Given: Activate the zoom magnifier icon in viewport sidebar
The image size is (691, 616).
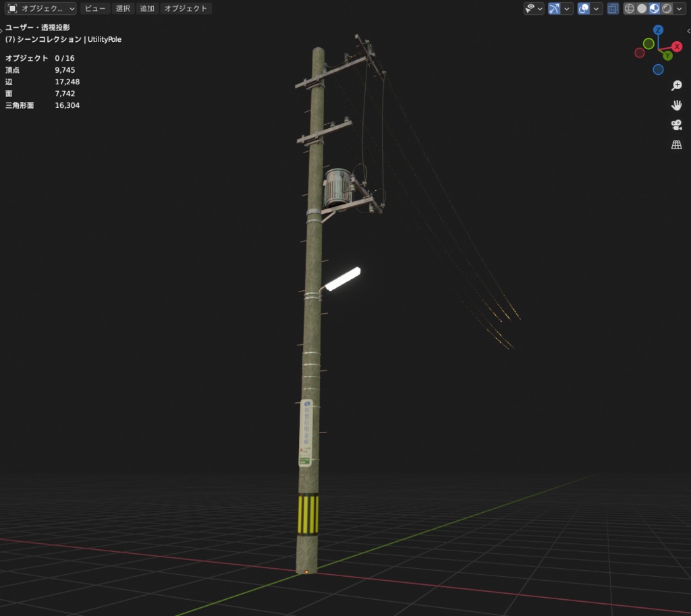Looking at the screenshot, I should tap(677, 84).
